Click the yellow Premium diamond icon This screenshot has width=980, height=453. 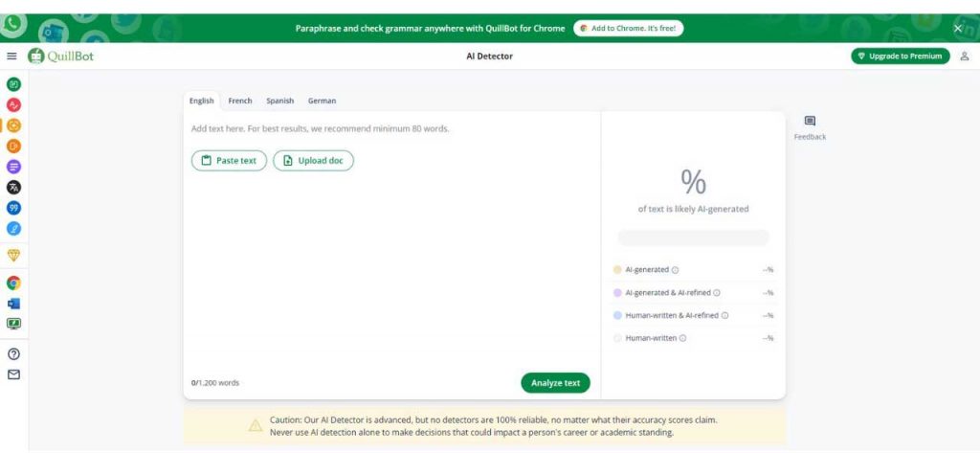[13, 255]
